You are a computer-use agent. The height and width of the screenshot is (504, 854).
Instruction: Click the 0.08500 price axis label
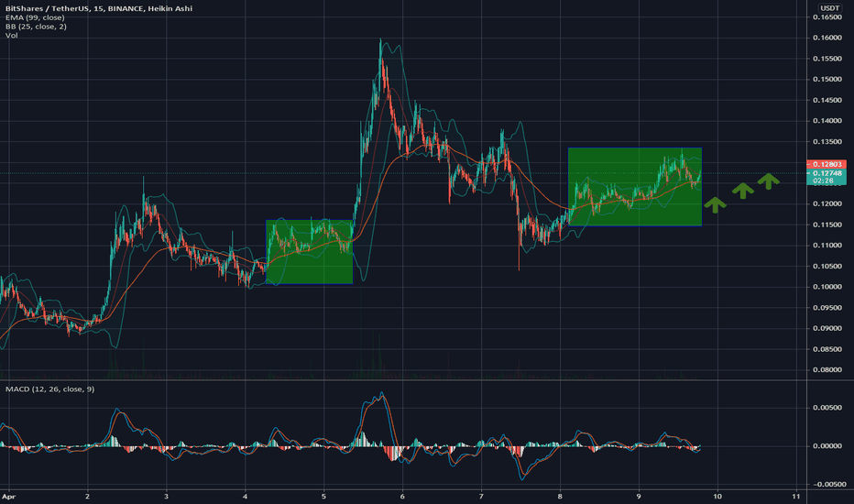(827, 349)
